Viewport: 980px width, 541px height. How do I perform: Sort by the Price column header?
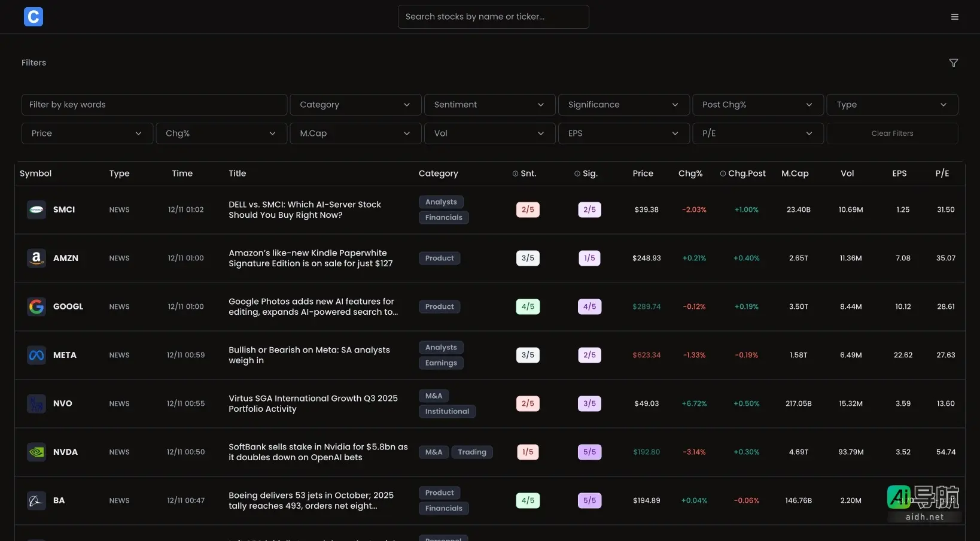(x=643, y=174)
